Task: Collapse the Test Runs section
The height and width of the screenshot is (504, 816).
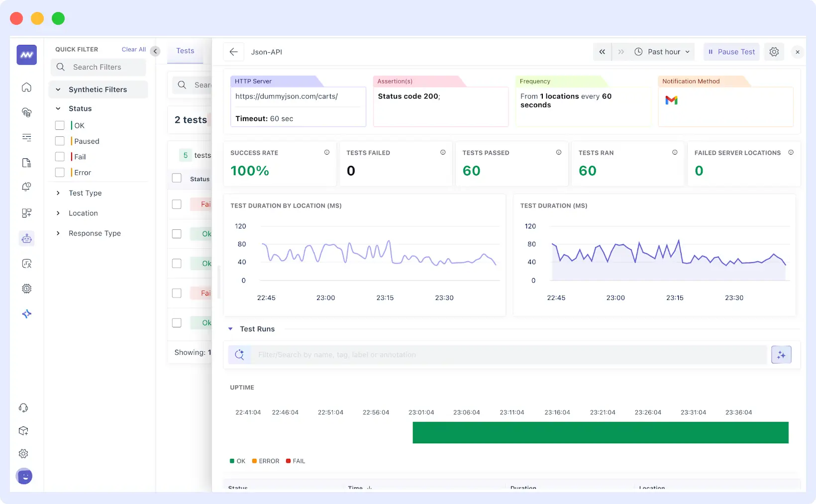Action: [x=230, y=329]
